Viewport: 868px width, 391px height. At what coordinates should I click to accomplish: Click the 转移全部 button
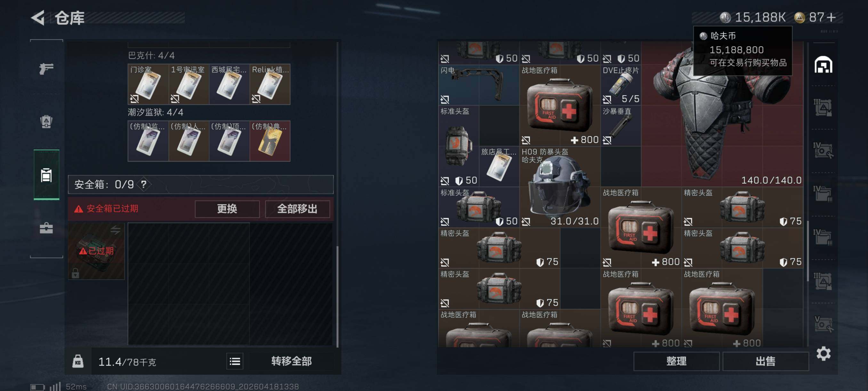click(292, 361)
